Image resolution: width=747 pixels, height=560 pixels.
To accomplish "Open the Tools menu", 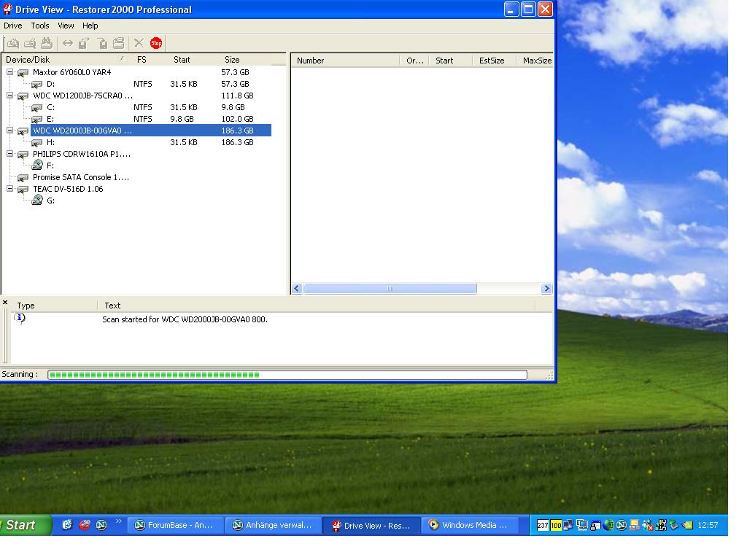I will click(40, 26).
